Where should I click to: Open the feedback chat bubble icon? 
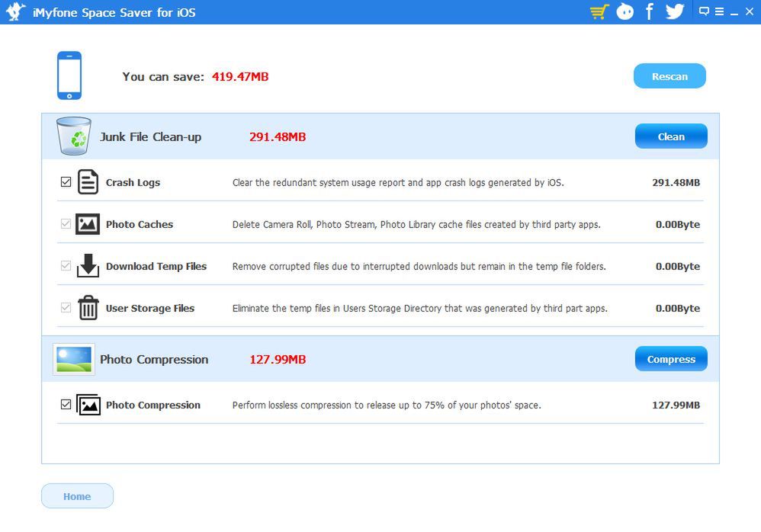706,11
